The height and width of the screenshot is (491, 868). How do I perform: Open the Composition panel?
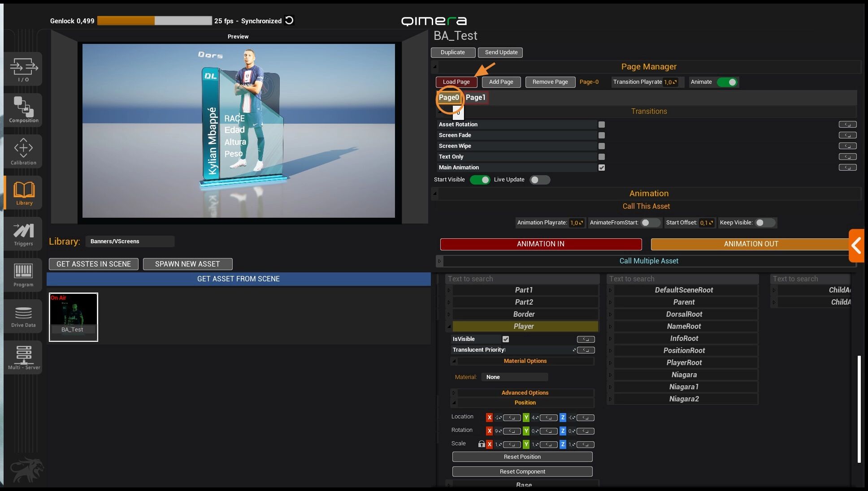click(x=23, y=110)
